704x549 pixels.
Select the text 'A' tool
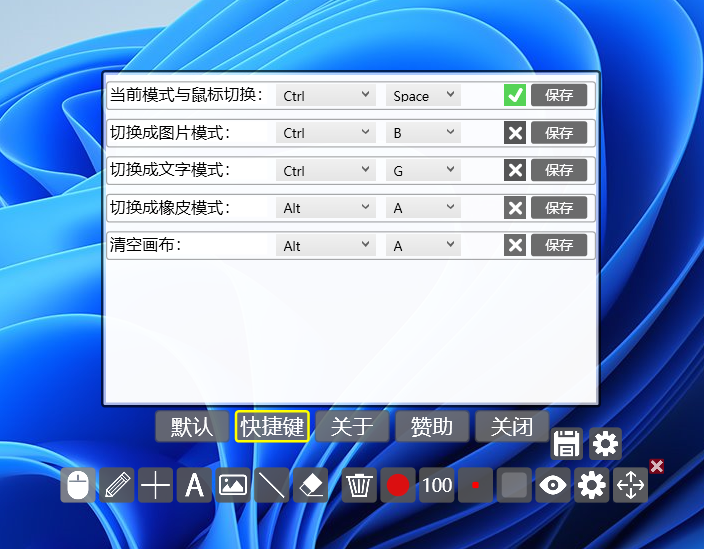[194, 485]
